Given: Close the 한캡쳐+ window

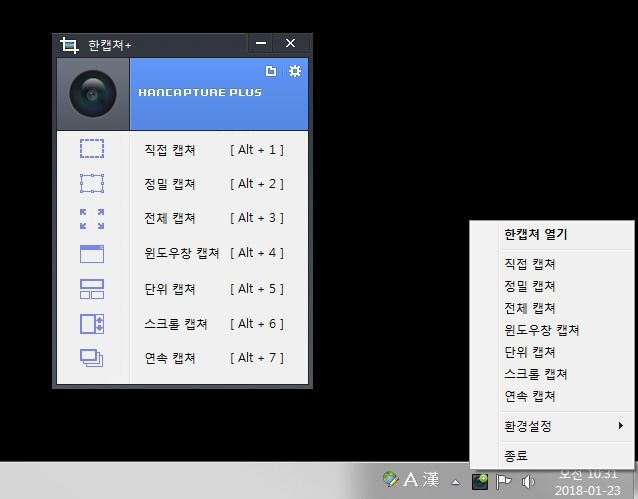Looking at the screenshot, I should pyautogui.click(x=290, y=43).
